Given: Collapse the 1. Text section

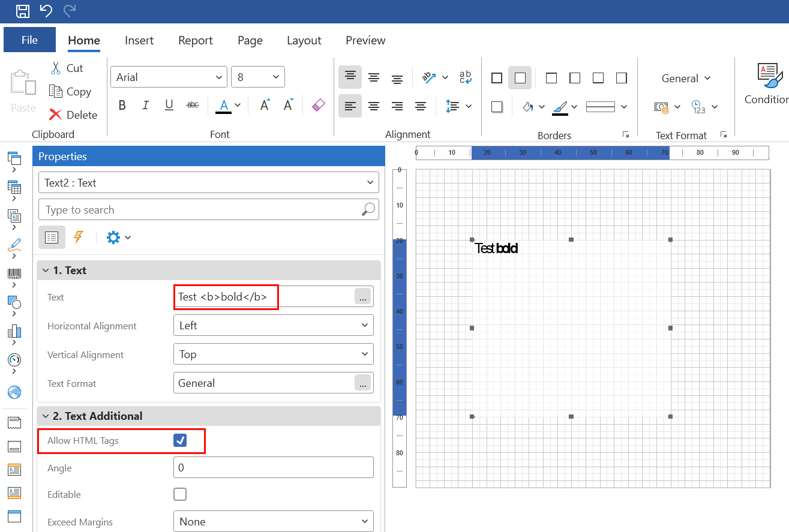Looking at the screenshot, I should 46,270.
